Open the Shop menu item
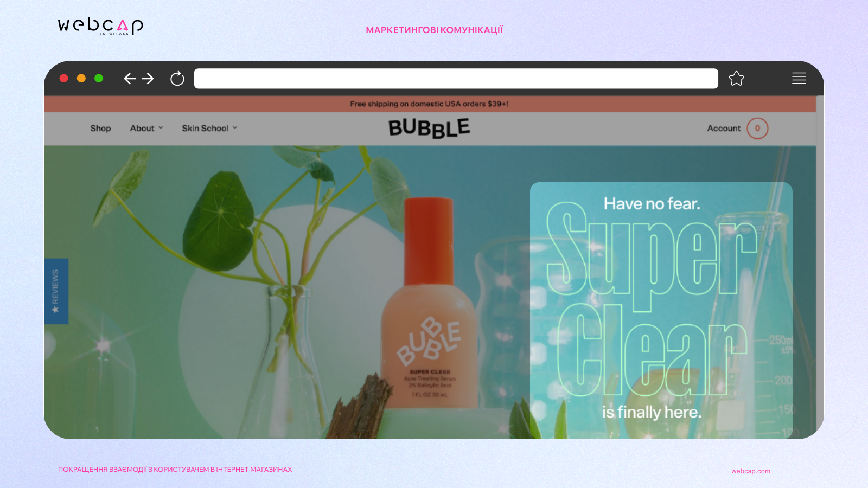Screen dimensions: 868x488 point(100,129)
